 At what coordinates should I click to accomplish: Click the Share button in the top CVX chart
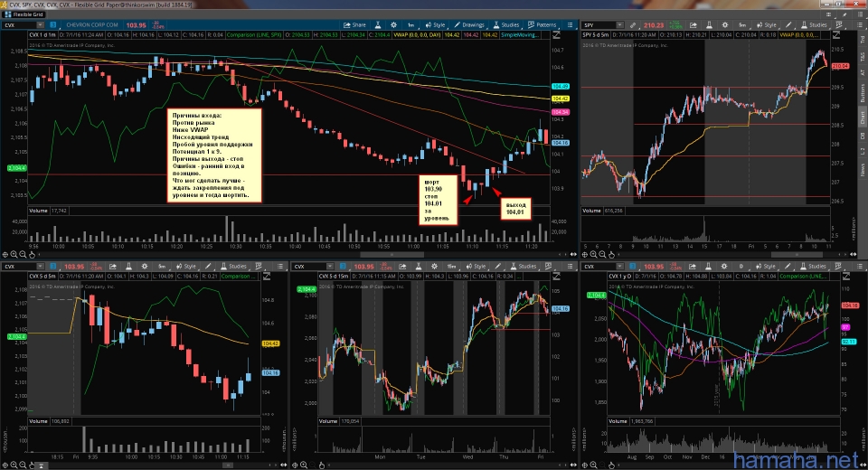(x=354, y=25)
